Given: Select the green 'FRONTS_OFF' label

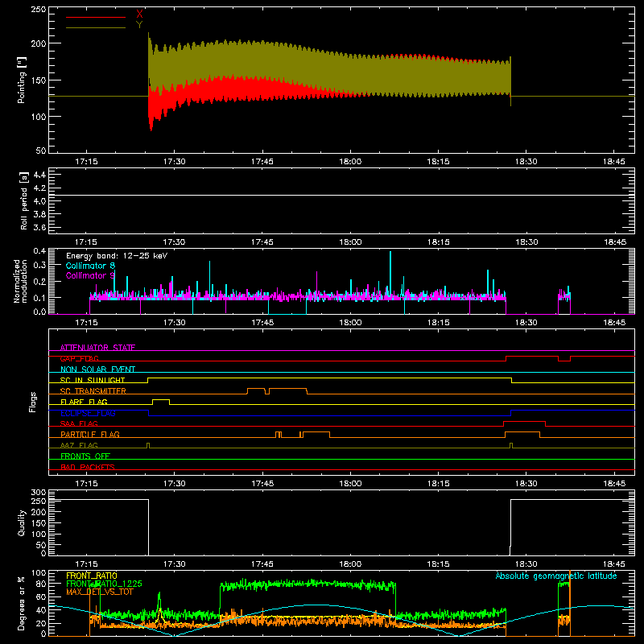Looking at the screenshot, I should pyautogui.click(x=85, y=456).
